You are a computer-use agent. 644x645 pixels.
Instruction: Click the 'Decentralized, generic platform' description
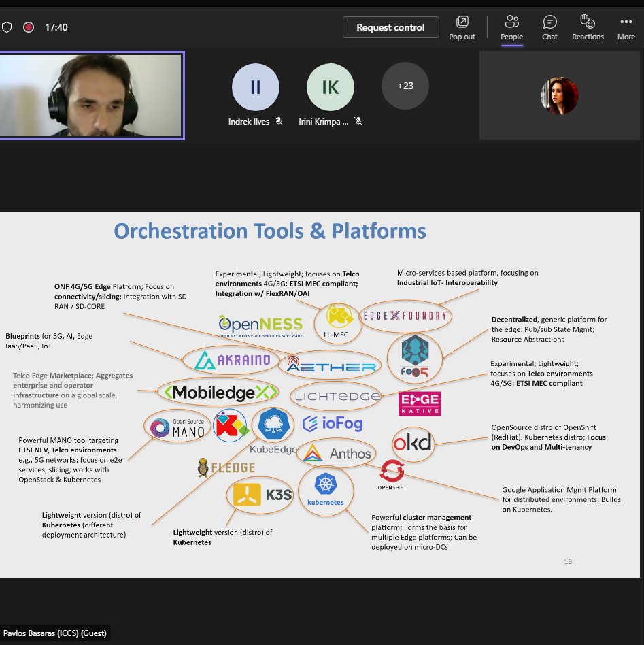[549, 329]
